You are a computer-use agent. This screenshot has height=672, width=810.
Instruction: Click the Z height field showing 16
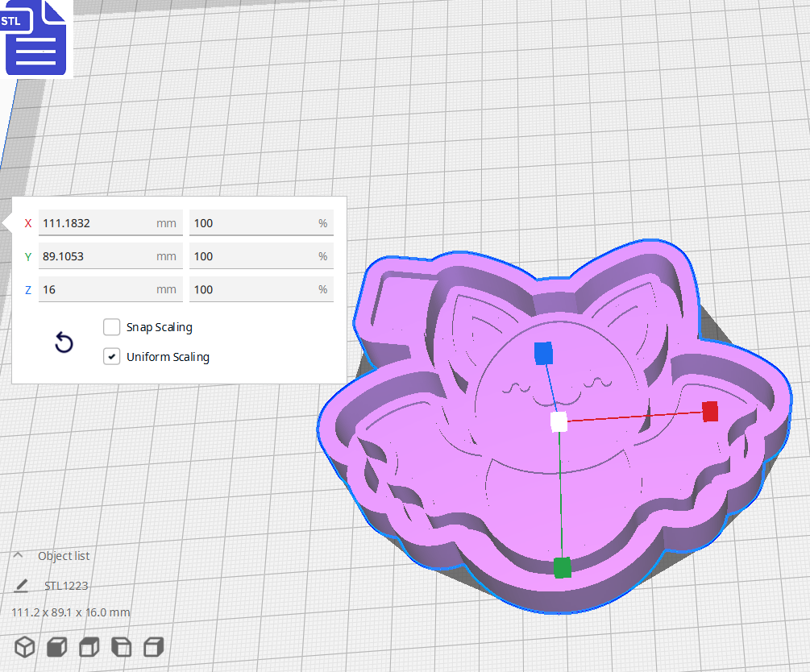(110, 288)
